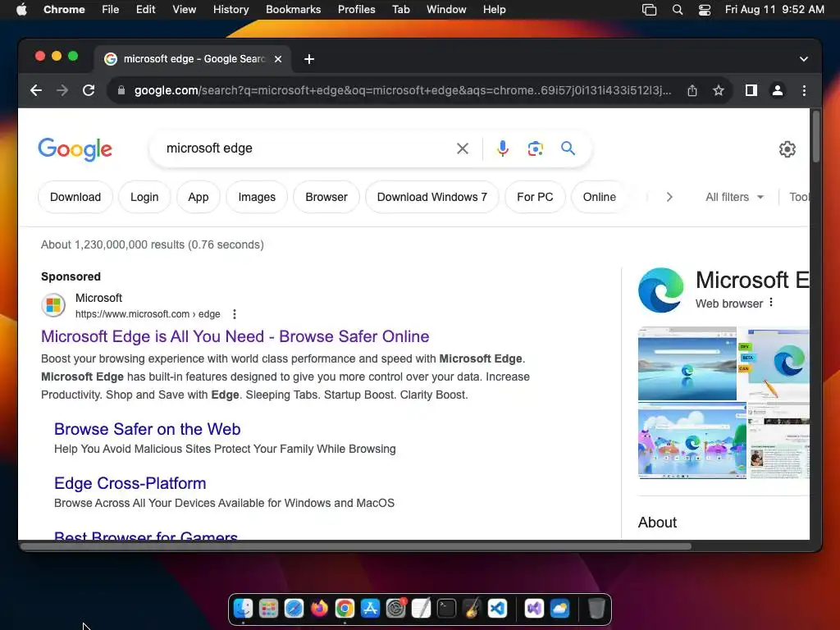Clear the search box text
This screenshot has width=840, height=630.
point(463,148)
